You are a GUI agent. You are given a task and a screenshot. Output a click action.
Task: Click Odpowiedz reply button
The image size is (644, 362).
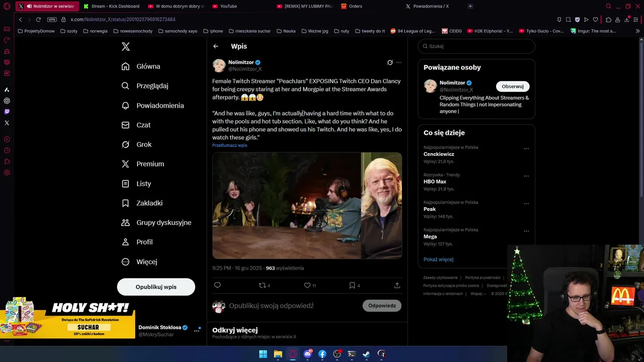coord(382,306)
